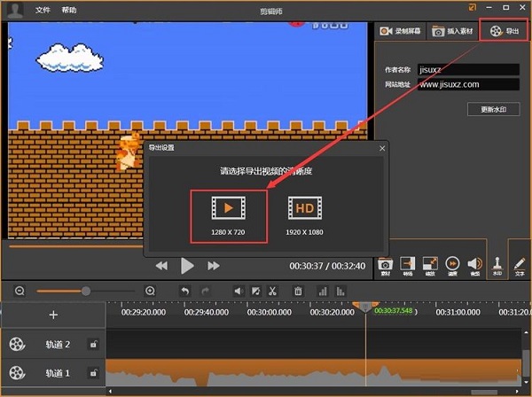Fast forward the video playback
The image size is (532, 397).
pos(214,266)
